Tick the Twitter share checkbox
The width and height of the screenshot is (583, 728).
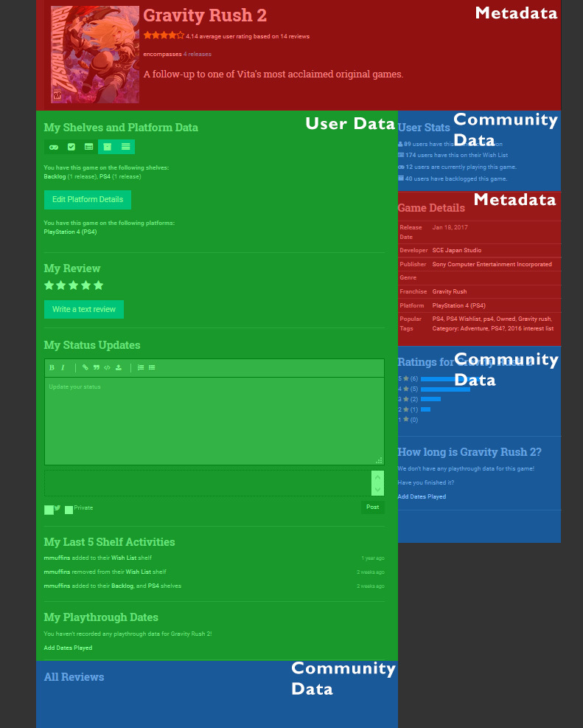click(x=49, y=509)
